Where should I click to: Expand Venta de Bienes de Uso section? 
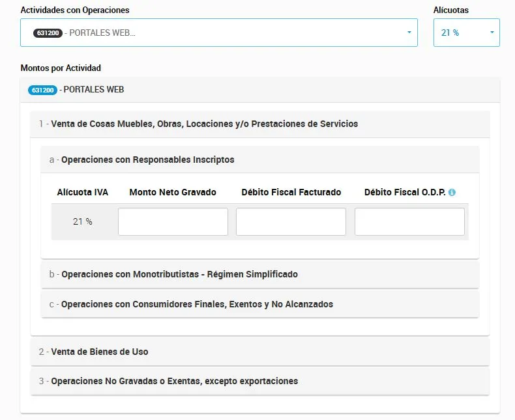click(x=260, y=352)
